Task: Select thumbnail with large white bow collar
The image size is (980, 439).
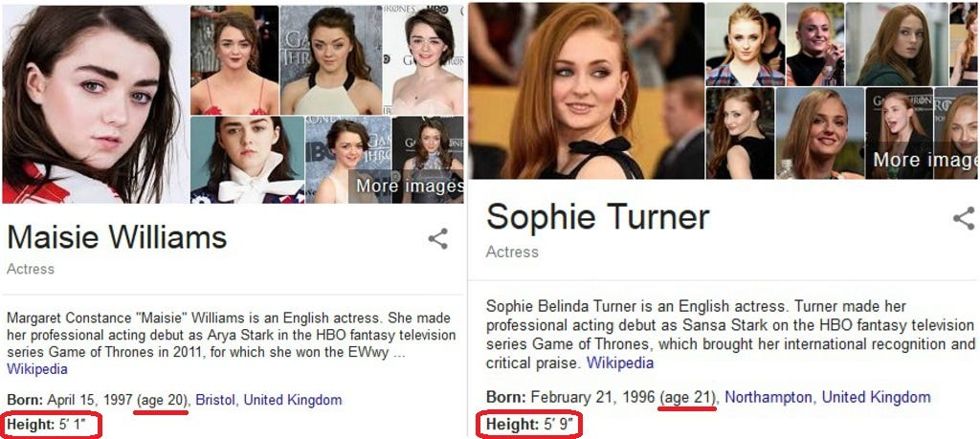Action: tap(247, 160)
